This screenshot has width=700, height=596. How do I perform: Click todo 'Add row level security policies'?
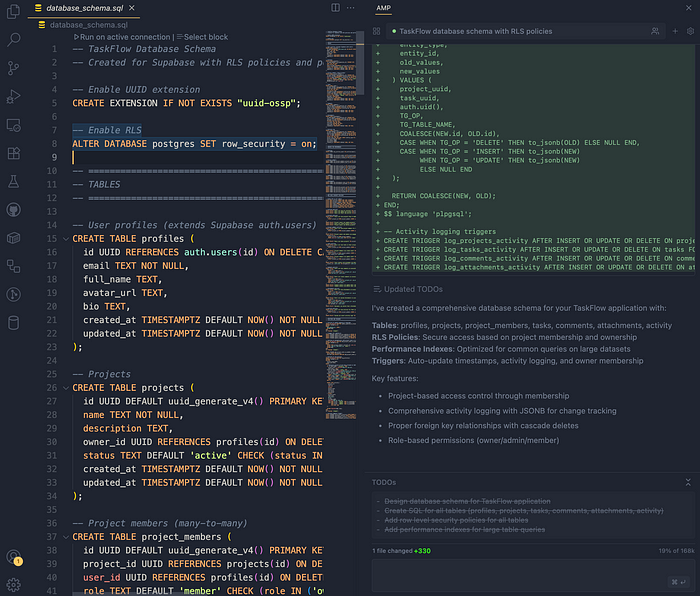[x=456, y=520]
